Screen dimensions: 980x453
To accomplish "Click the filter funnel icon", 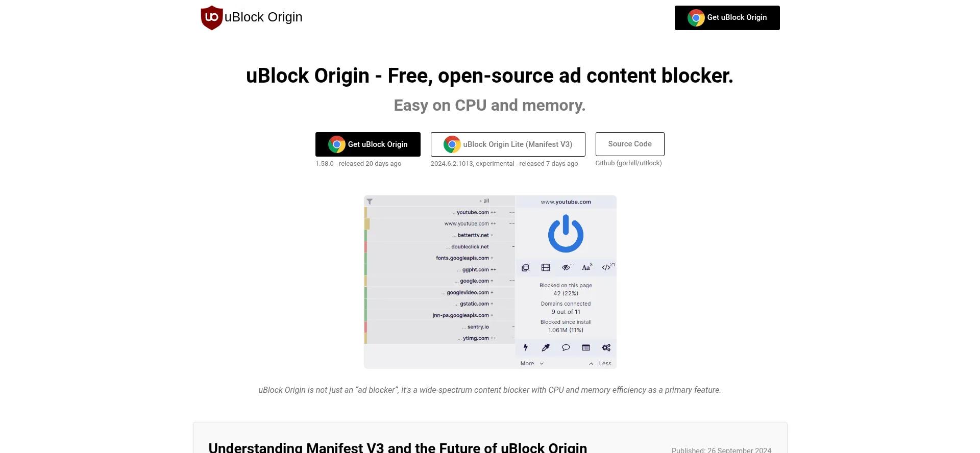I will pyautogui.click(x=370, y=202).
